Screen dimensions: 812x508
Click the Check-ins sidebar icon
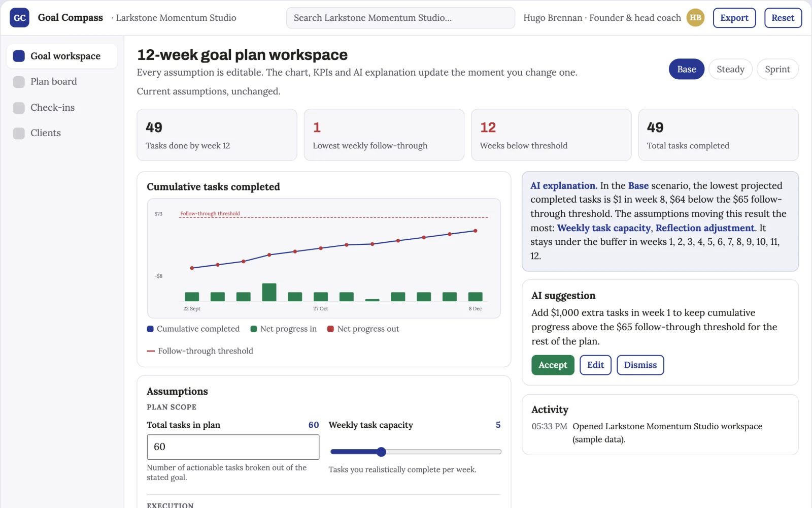(19, 108)
